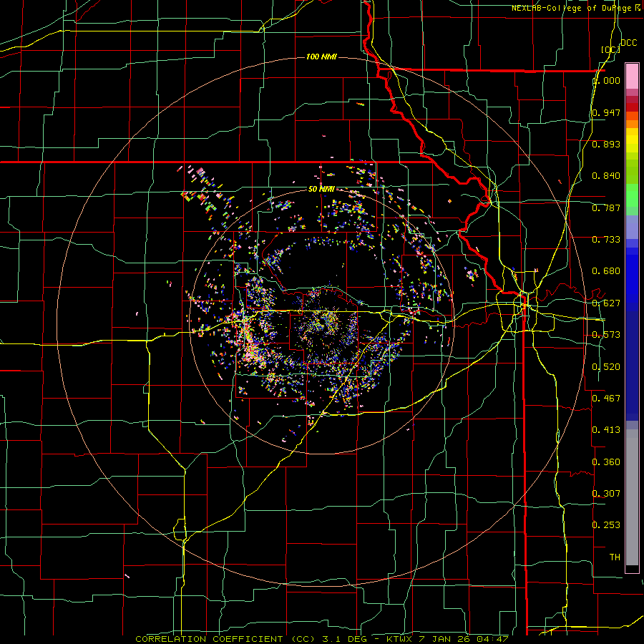The image size is (644, 644).
Task: Click the 0.680 value on the color scale
Action: (x=606, y=271)
